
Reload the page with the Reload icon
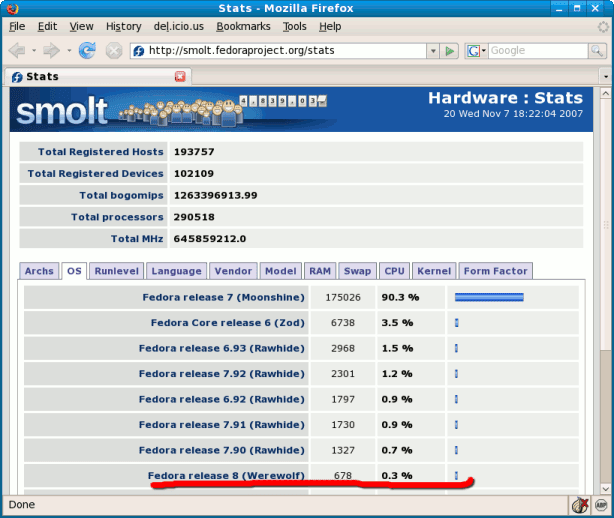[87, 51]
